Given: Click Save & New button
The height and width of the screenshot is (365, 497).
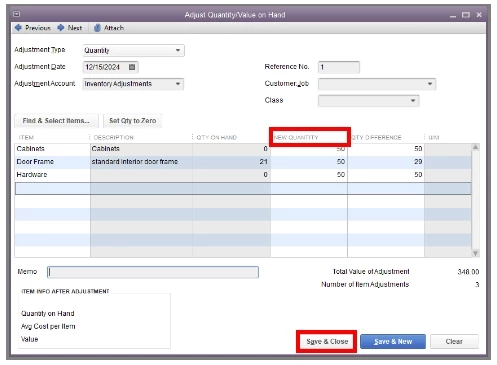Looking at the screenshot, I should click(393, 341).
